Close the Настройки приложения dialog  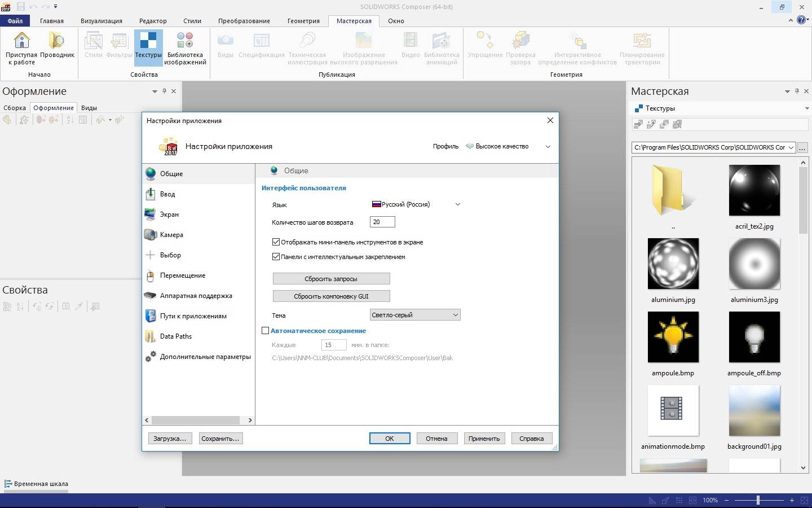550,120
